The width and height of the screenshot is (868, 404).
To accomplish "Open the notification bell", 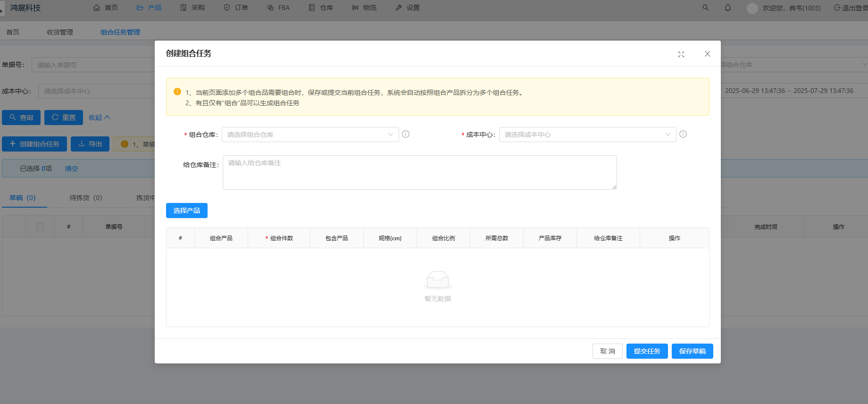I will tap(727, 8).
